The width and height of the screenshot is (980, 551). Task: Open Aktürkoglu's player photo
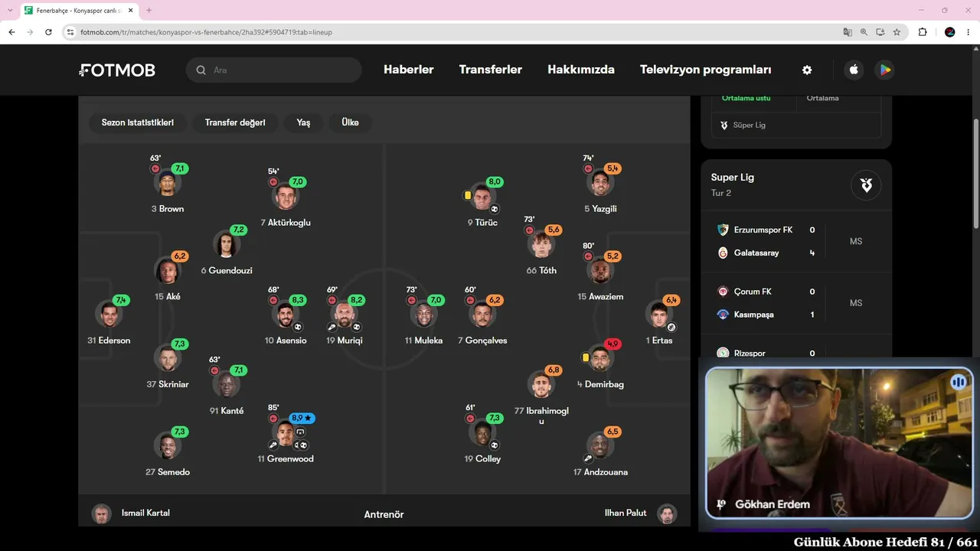click(x=286, y=197)
